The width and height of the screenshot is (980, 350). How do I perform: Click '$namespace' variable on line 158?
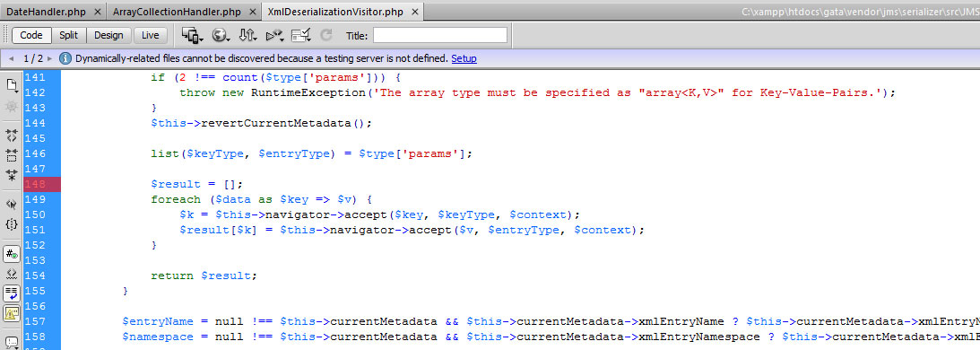158,337
